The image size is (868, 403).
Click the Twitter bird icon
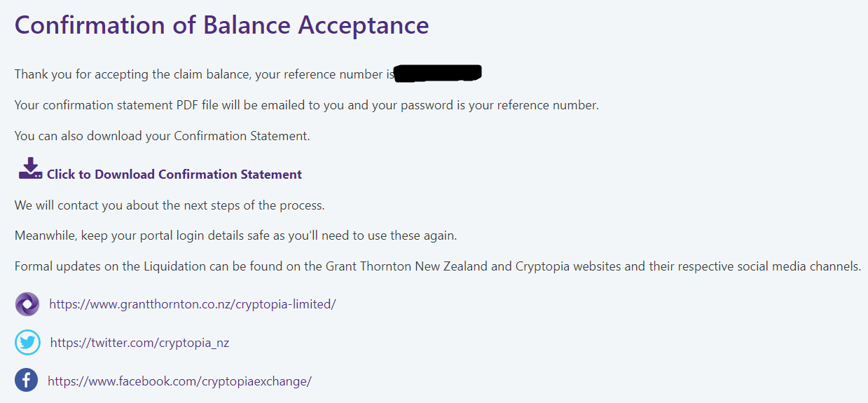point(27,343)
